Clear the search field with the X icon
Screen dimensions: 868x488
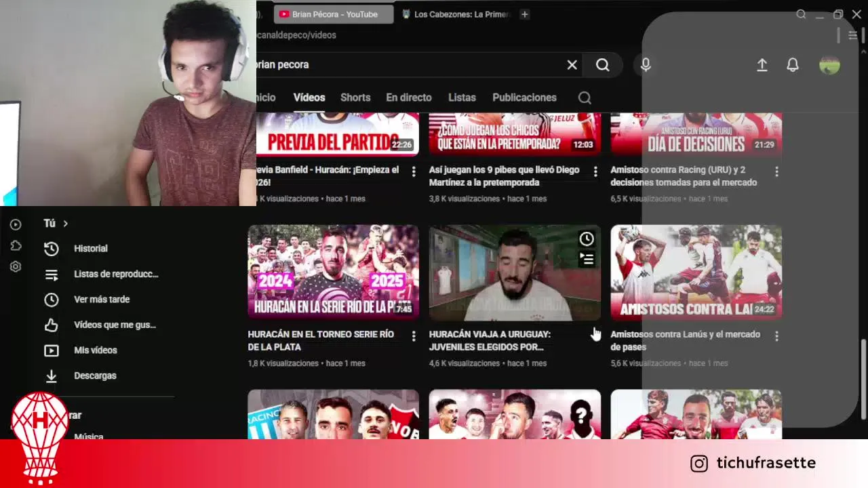coord(572,64)
